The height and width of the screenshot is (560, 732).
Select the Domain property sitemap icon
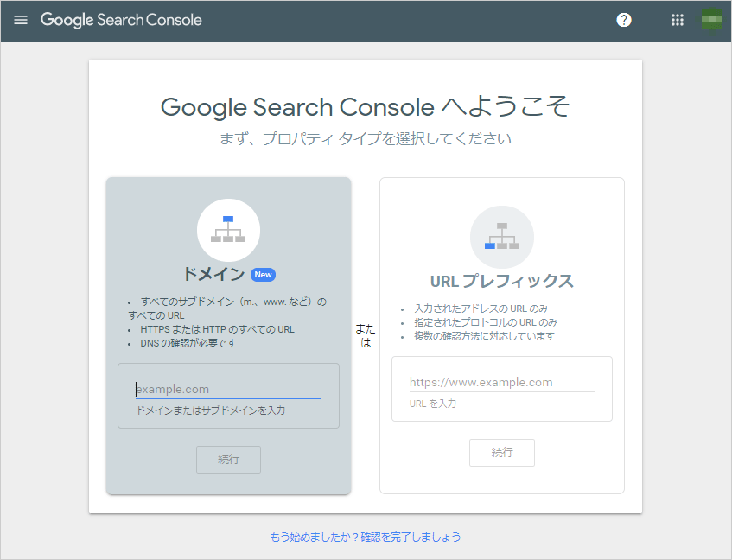(x=228, y=230)
